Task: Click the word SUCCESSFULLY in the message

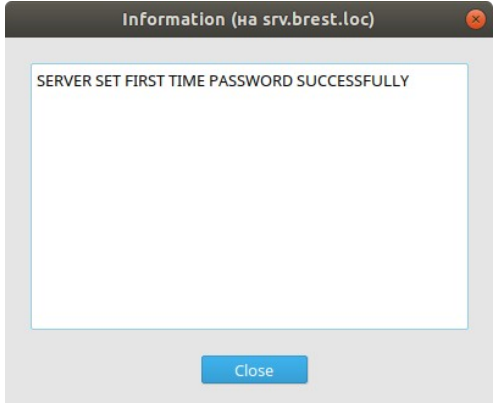Action: (353, 81)
